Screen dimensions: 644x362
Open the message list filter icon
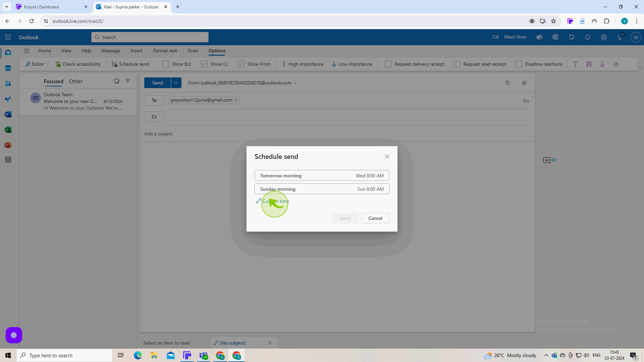coord(127,81)
